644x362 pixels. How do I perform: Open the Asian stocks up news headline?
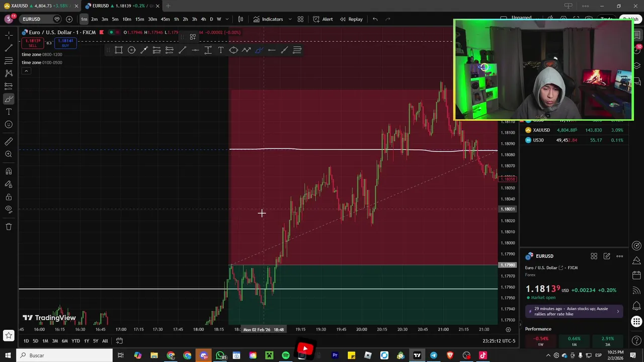tap(574, 311)
